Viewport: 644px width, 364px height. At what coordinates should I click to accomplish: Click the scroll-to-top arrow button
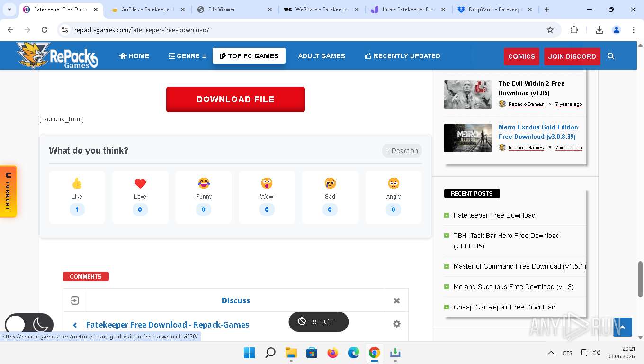click(x=623, y=327)
